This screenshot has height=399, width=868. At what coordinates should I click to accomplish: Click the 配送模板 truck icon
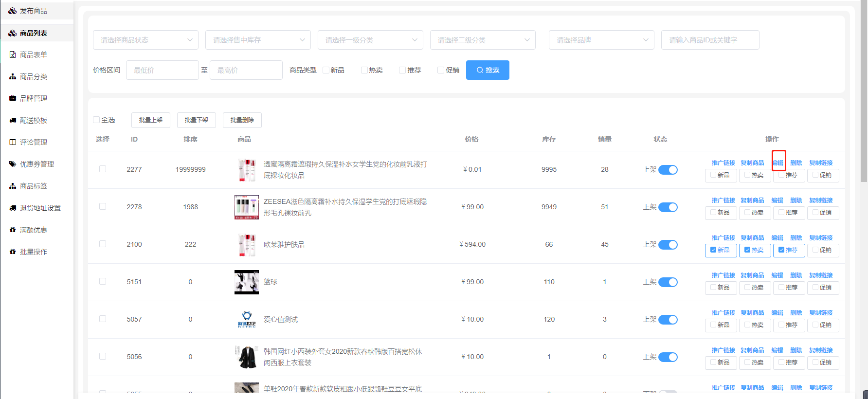[13, 120]
